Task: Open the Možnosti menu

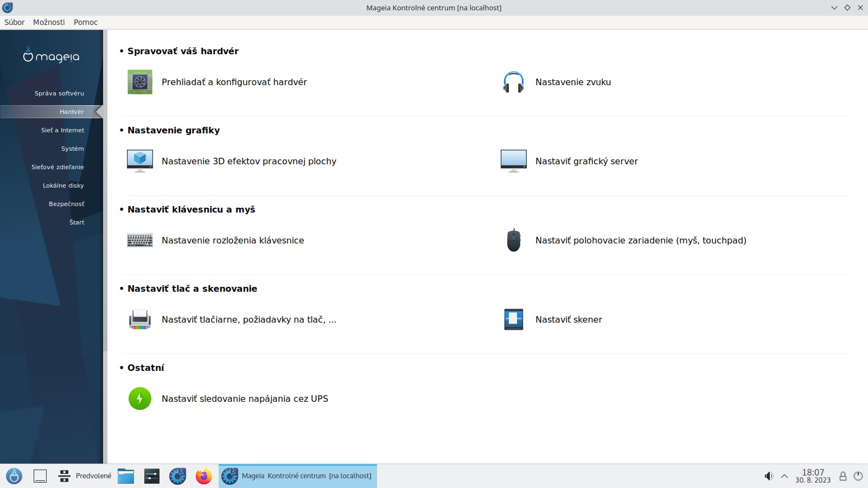Action: (x=49, y=22)
